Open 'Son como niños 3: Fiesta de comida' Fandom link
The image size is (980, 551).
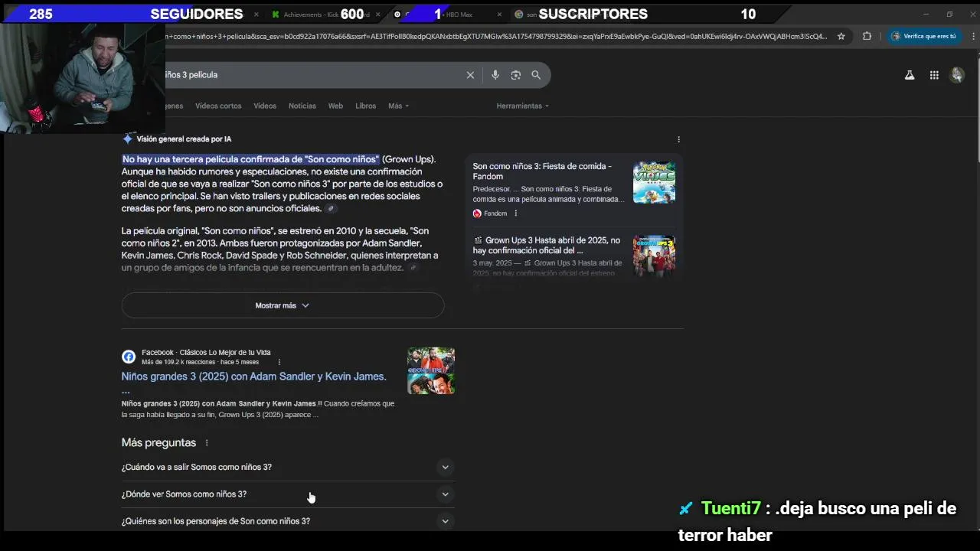click(x=542, y=171)
